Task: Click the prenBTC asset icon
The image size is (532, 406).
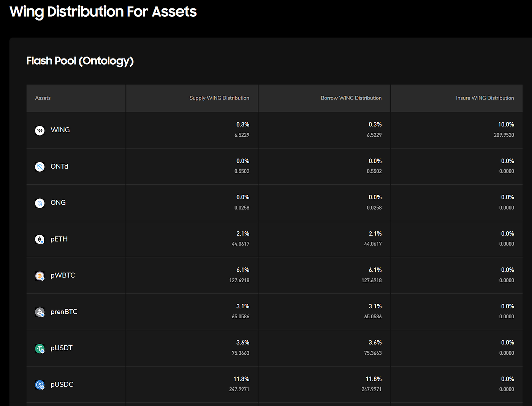Action: [x=40, y=312]
